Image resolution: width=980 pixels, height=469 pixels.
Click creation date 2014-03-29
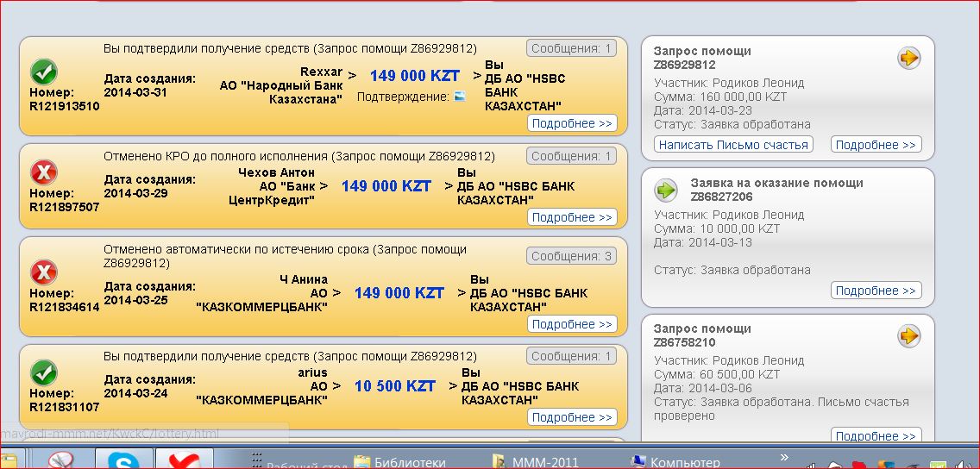click(x=135, y=193)
